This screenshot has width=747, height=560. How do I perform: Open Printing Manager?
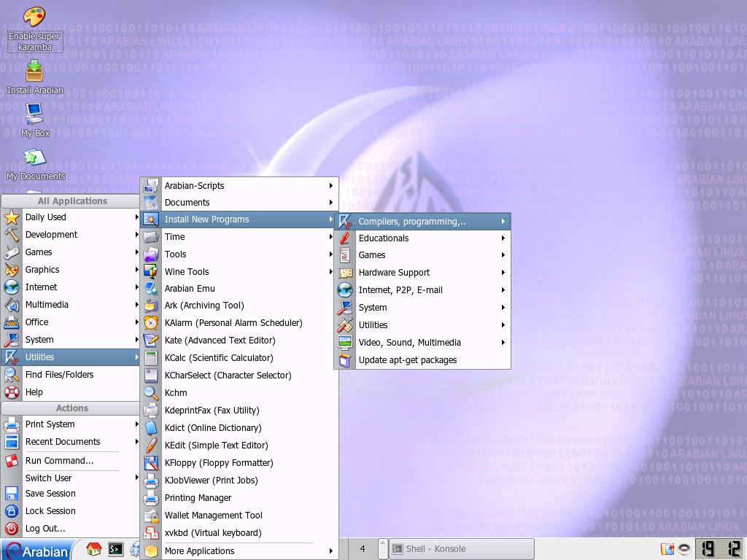click(x=239, y=498)
